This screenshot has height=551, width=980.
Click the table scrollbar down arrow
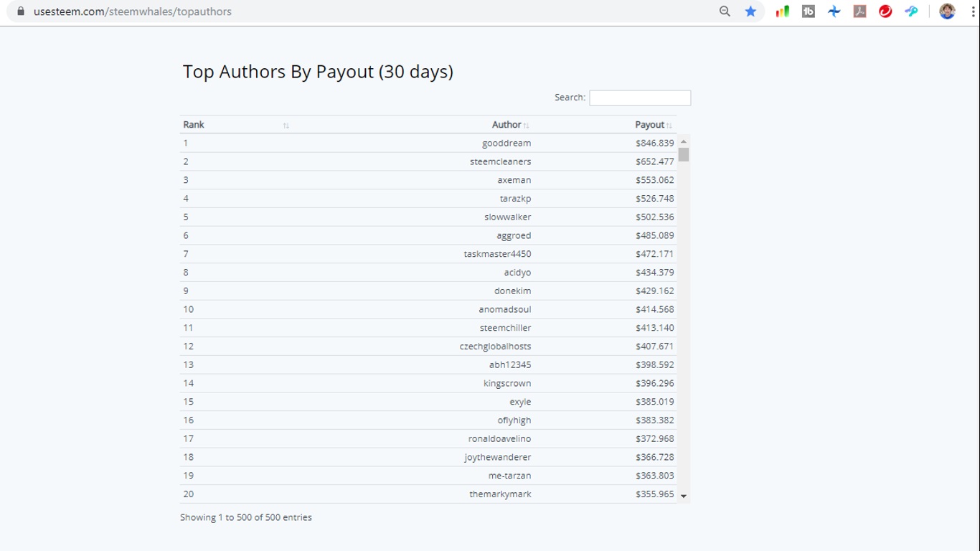click(684, 496)
